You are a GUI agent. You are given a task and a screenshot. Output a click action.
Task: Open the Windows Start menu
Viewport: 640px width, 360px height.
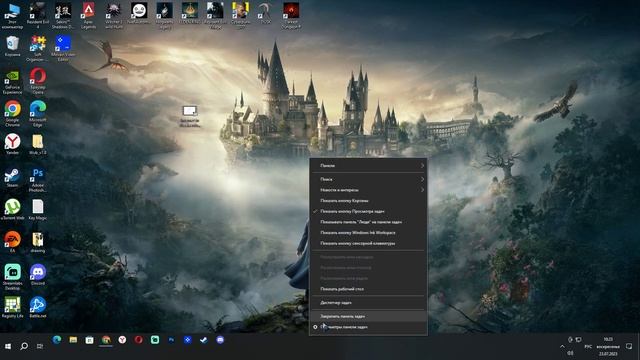coord(8,346)
